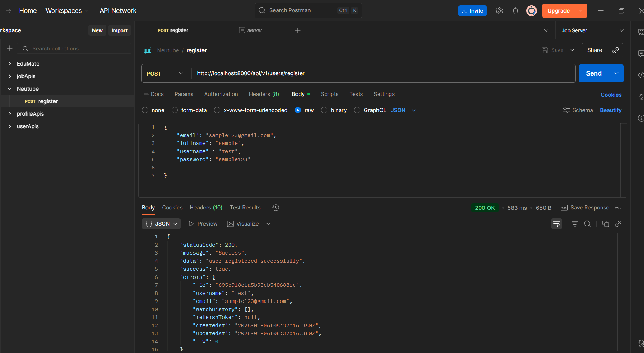
Task: Select x-www-form-urlencoded body type
Action: [217, 110]
